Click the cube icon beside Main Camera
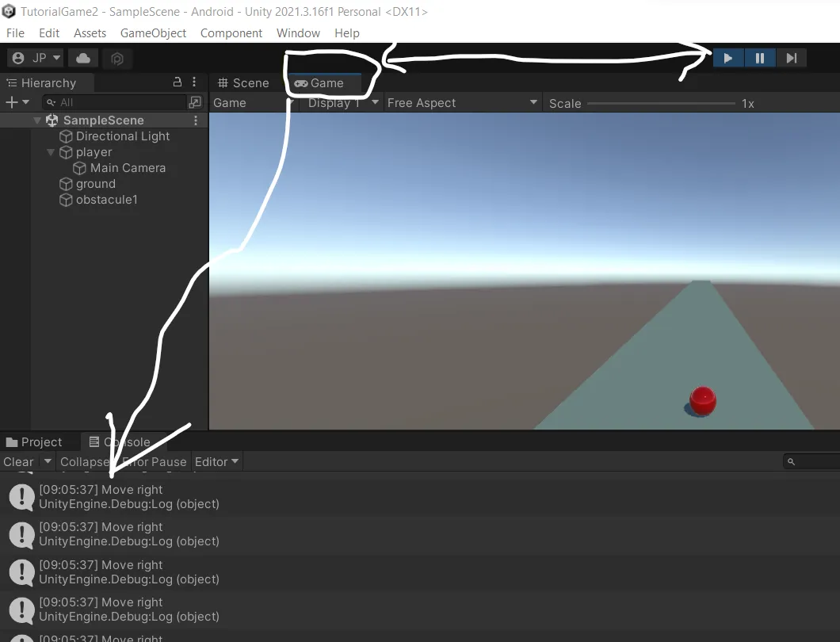 tap(79, 168)
